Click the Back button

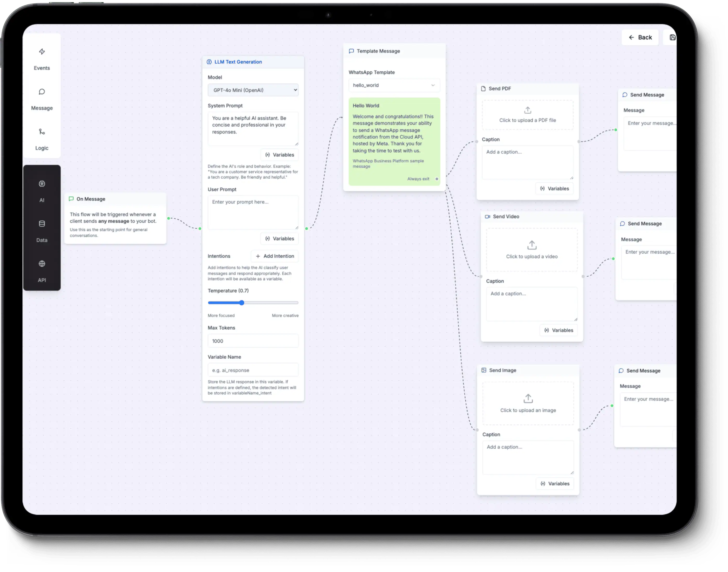[640, 37]
